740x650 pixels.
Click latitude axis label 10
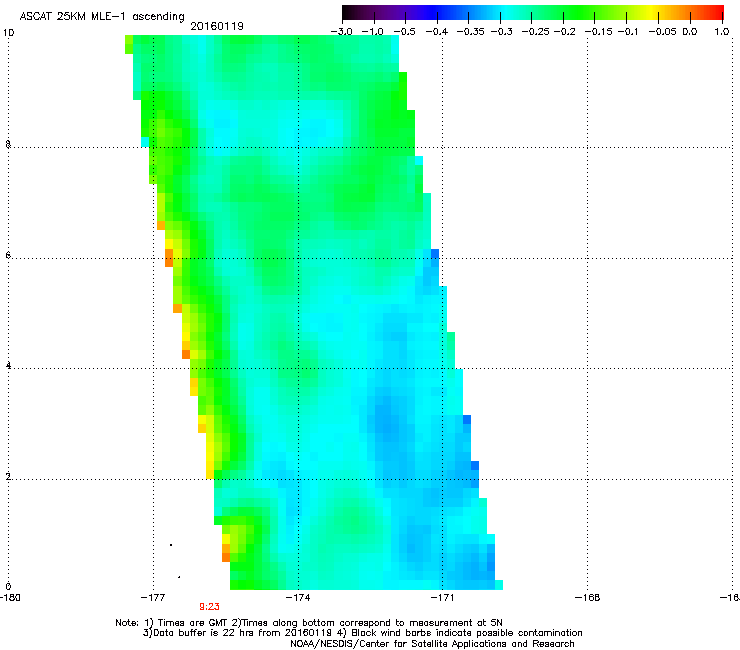pyautogui.click(x=8, y=33)
